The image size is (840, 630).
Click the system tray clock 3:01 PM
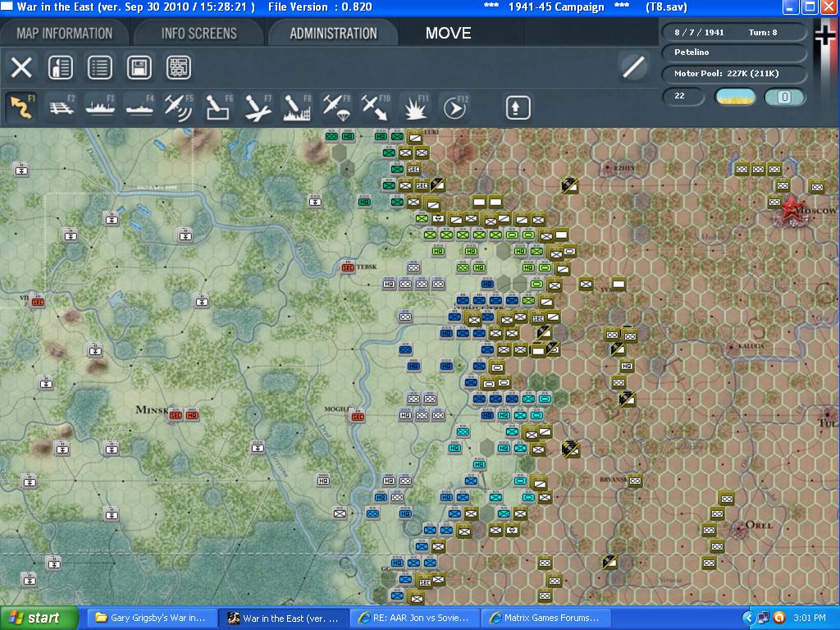pyautogui.click(x=810, y=618)
